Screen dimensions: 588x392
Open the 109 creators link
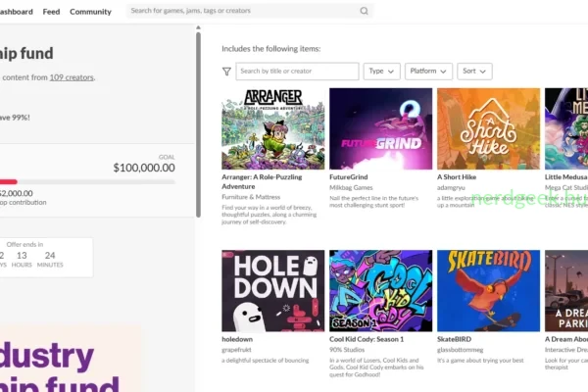(x=72, y=77)
